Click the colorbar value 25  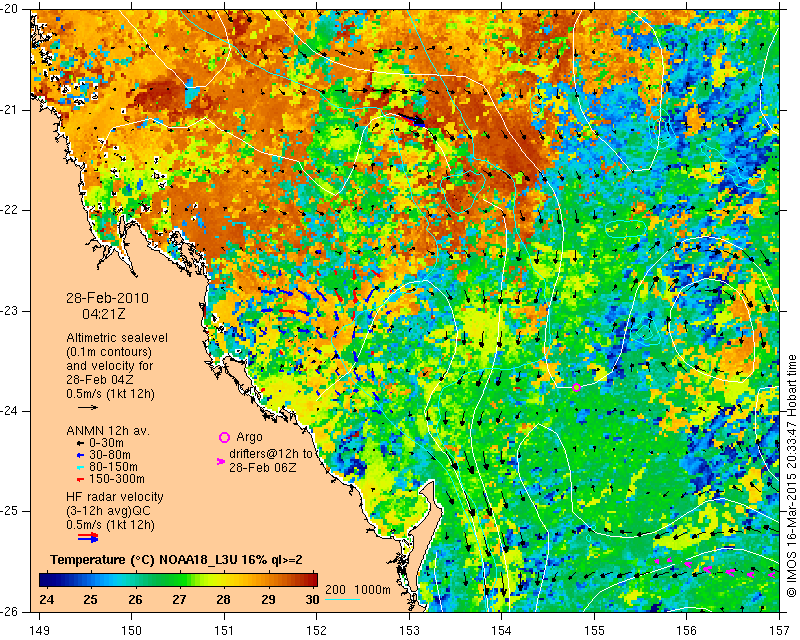click(x=90, y=599)
